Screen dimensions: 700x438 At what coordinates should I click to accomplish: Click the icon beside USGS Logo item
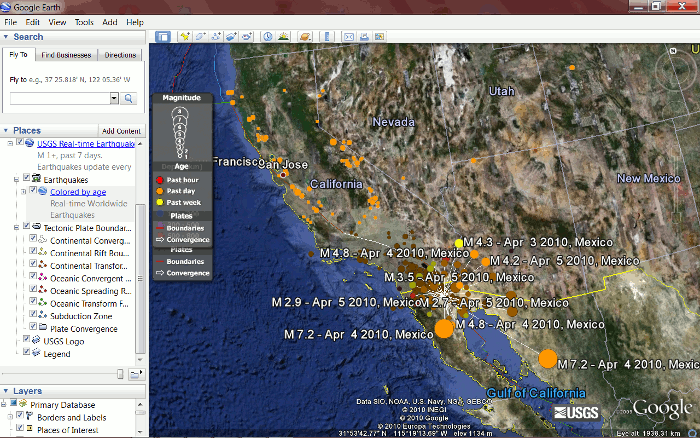(37, 340)
